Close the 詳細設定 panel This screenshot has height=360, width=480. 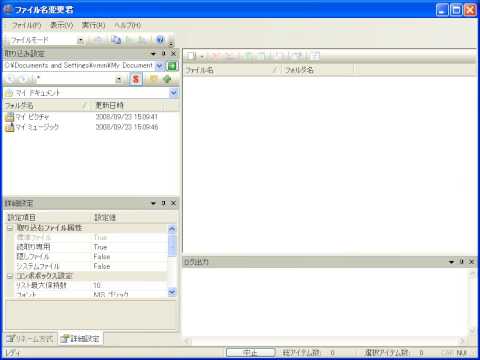(x=173, y=203)
